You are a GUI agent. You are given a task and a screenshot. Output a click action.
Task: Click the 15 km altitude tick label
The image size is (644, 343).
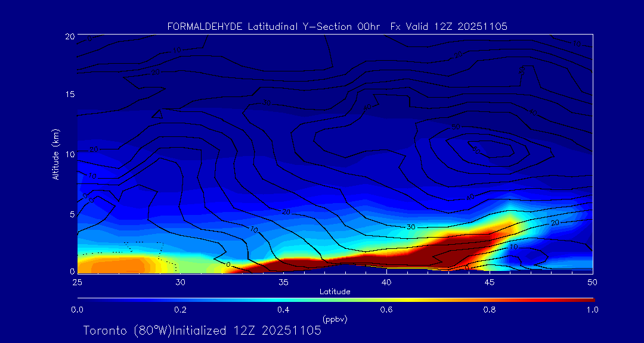click(69, 95)
